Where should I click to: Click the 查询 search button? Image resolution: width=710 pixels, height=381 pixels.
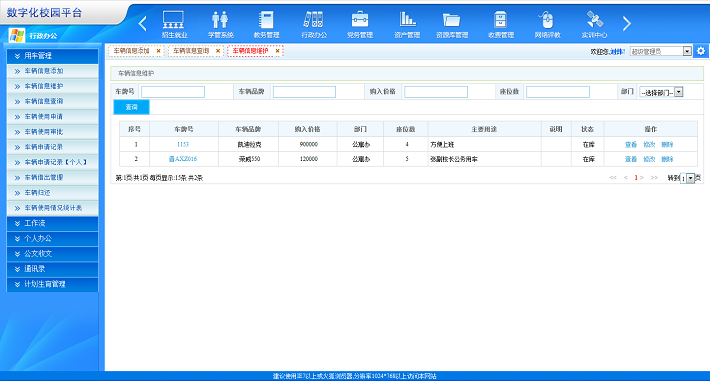pyautogui.click(x=131, y=107)
